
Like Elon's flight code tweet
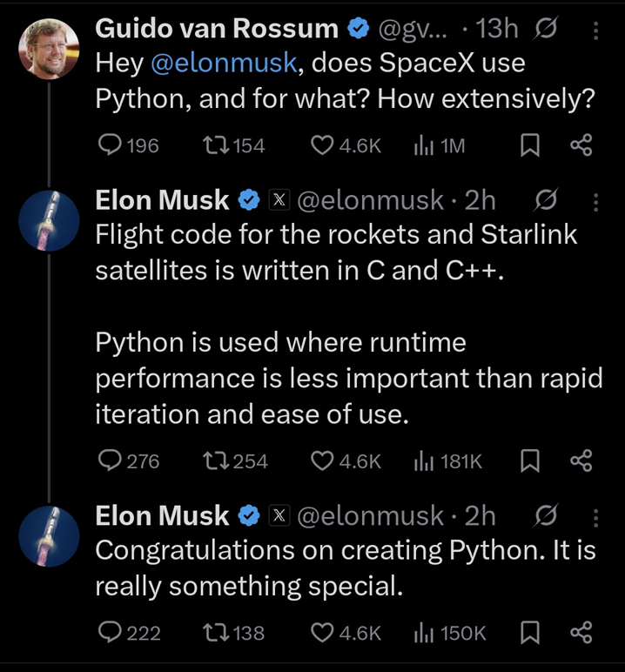[322, 460]
